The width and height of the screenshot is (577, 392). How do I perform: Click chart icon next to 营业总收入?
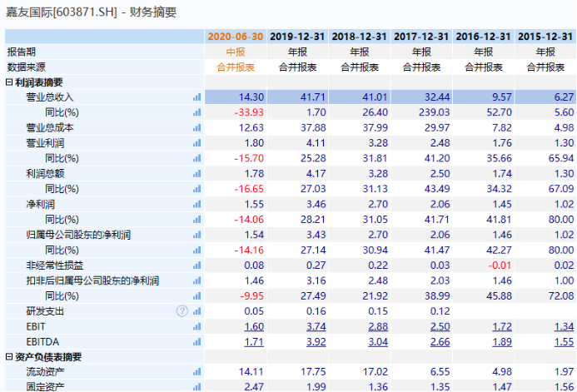[197, 97]
